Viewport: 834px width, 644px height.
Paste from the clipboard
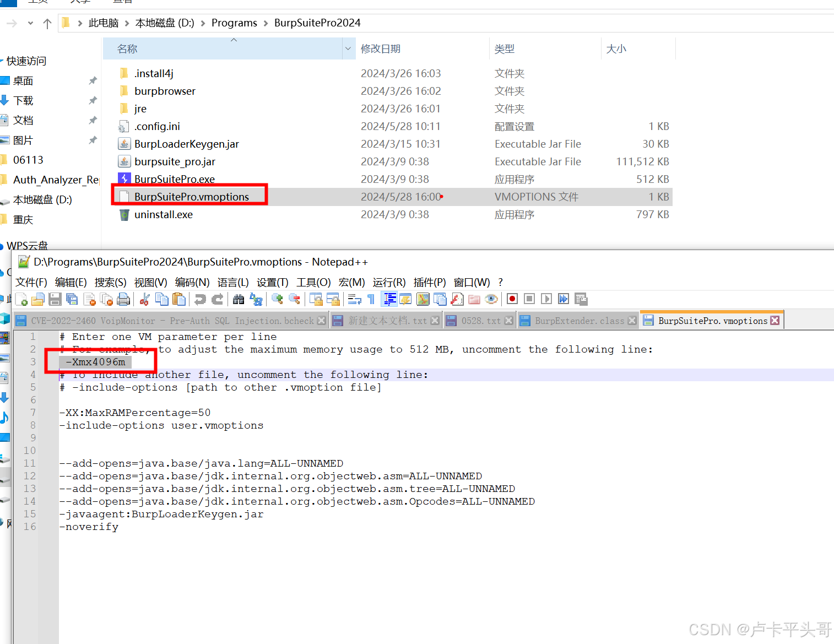tap(178, 299)
